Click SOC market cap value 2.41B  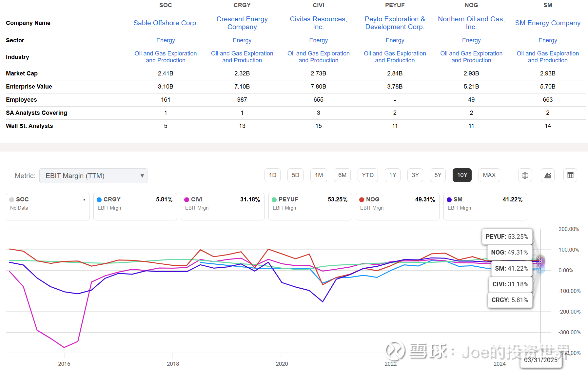(x=166, y=73)
